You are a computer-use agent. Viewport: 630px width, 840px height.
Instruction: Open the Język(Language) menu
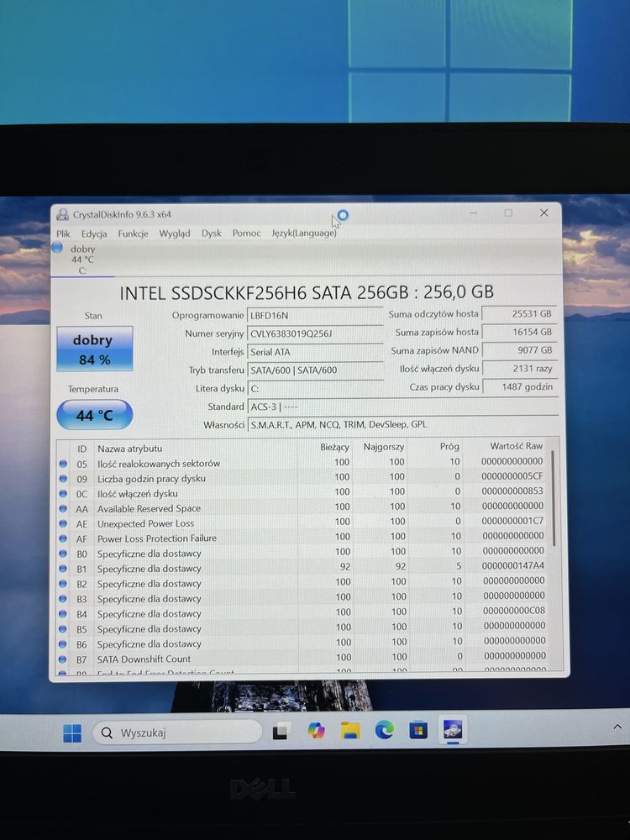tap(304, 234)
